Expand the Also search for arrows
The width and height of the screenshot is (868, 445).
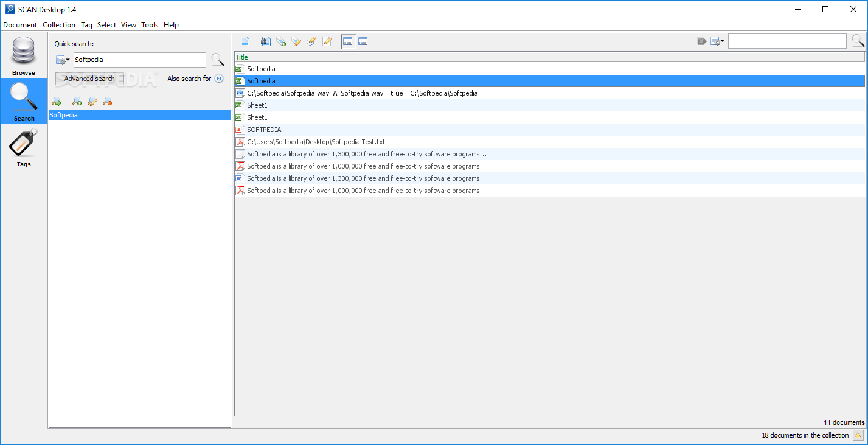219,79
